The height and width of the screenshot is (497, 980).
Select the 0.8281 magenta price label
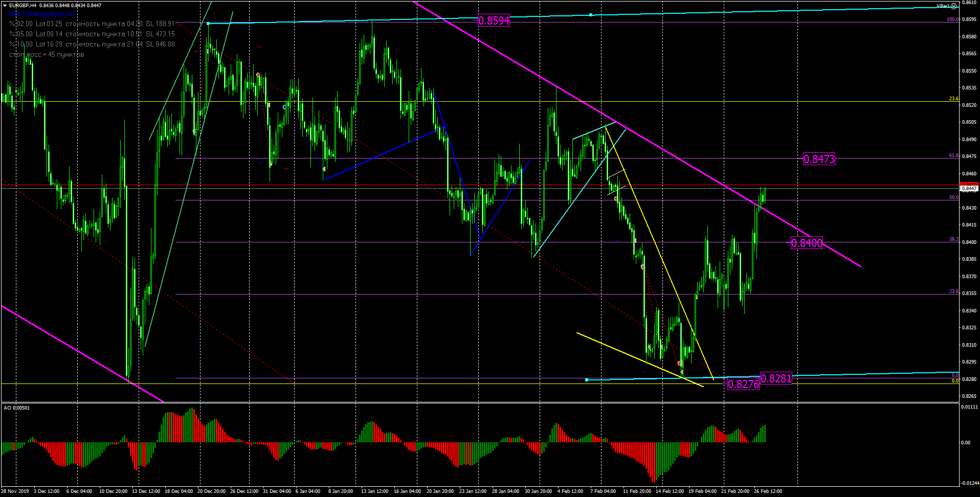click(776, 378)
